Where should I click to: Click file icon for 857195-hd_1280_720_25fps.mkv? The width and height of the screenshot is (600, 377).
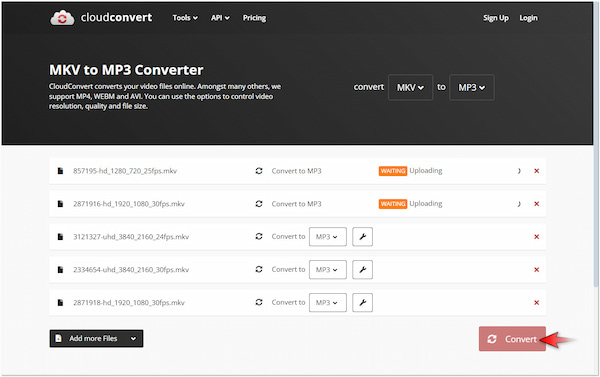(x=60, y=171)
